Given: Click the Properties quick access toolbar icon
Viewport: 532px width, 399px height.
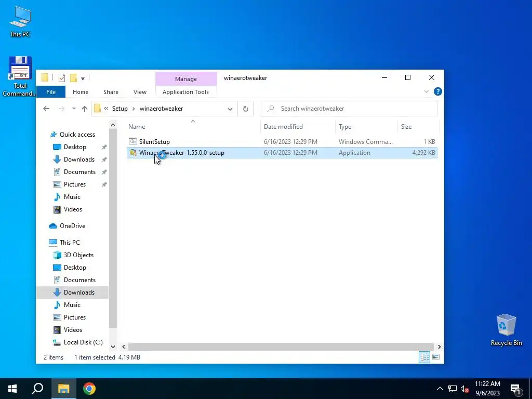Looking at the screenshot, I should pyautogui.click(x=62, y=78).
